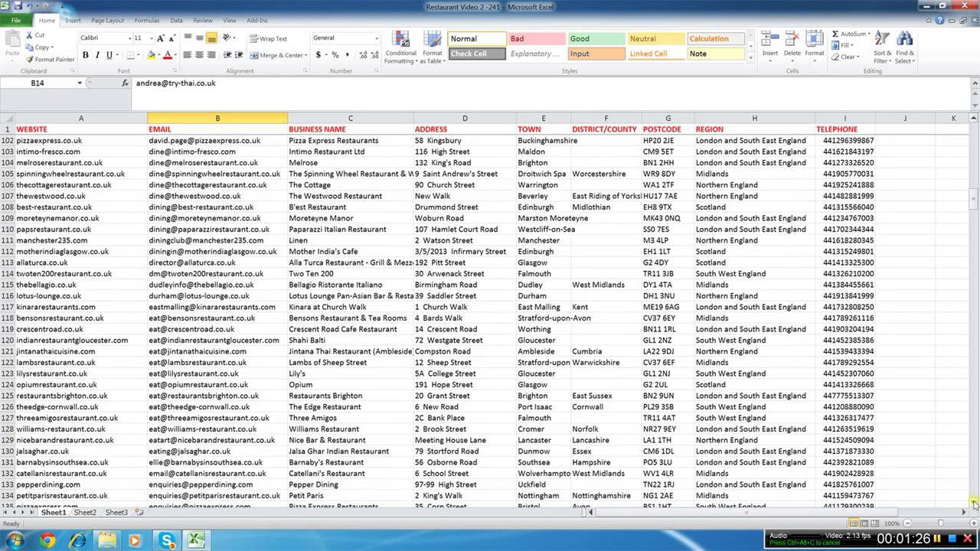Apply the Bad cell style
Screen dimensions: 980x551
tap(537, 38)
